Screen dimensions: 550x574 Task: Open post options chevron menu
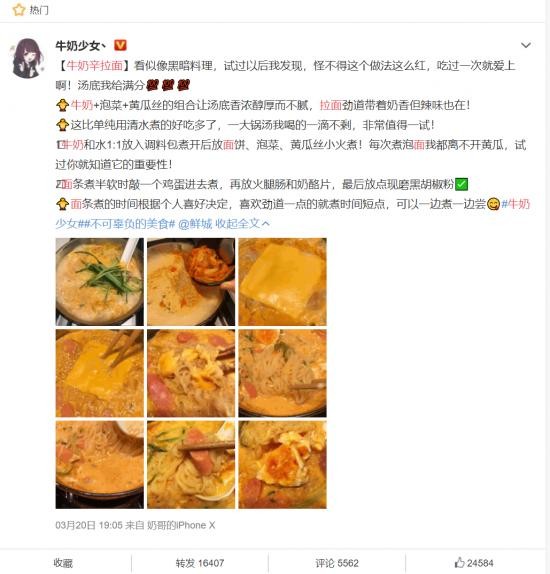tap(526, 45)
